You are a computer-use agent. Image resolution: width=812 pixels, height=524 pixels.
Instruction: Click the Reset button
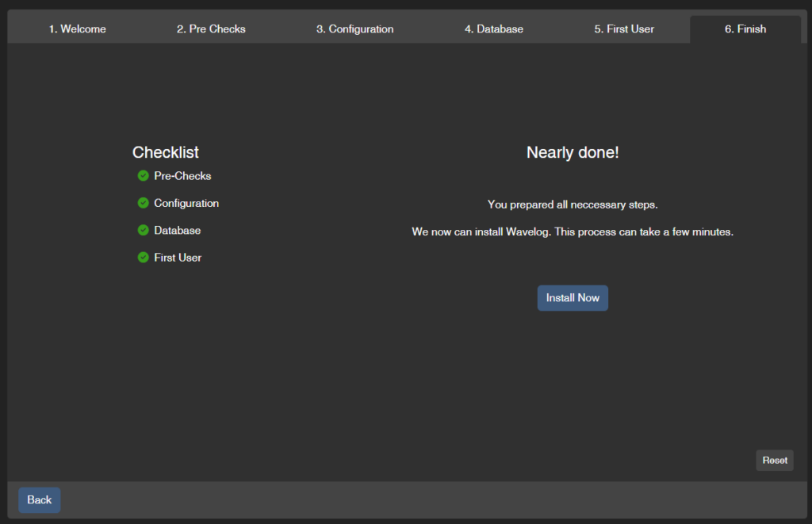775,461
